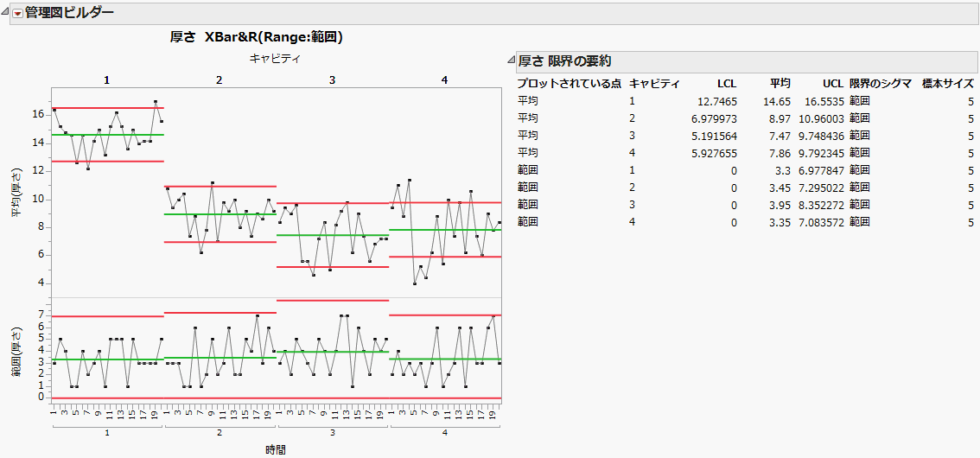Click the キャビティ column header in summary table

tap(654, 83)
